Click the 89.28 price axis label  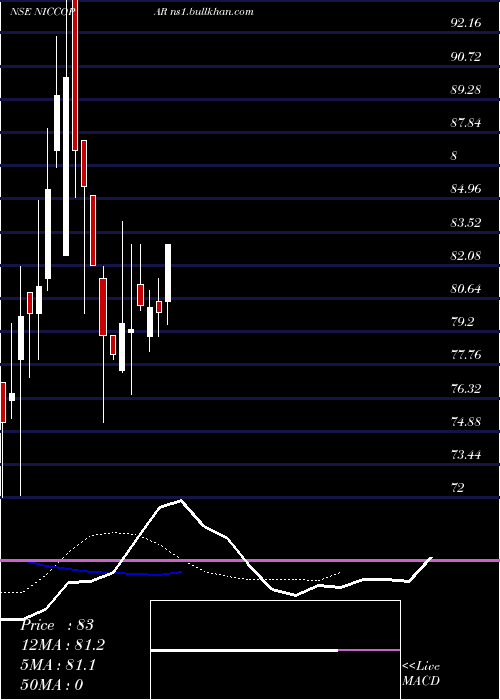(x=466, y=90)
